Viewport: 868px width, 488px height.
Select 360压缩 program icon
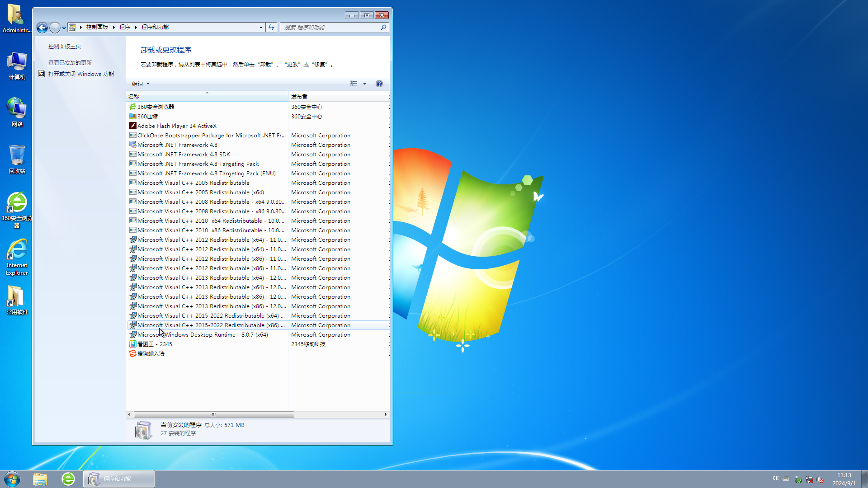(x=132, y=116)
